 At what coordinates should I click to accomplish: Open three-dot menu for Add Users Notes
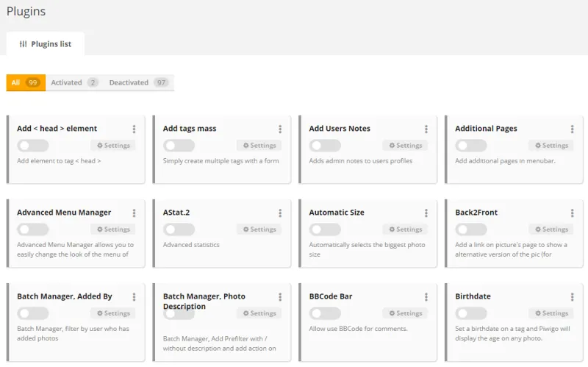point(426,129)
